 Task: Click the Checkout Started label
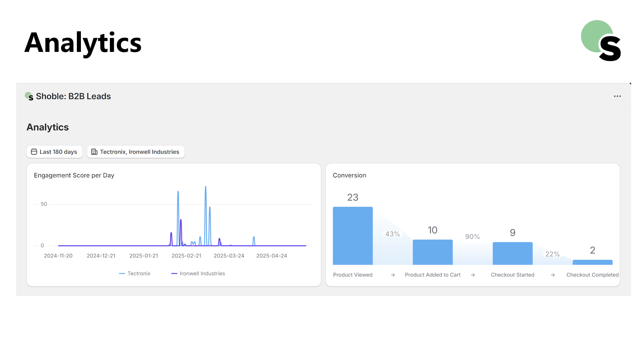[x=512, y=275]
